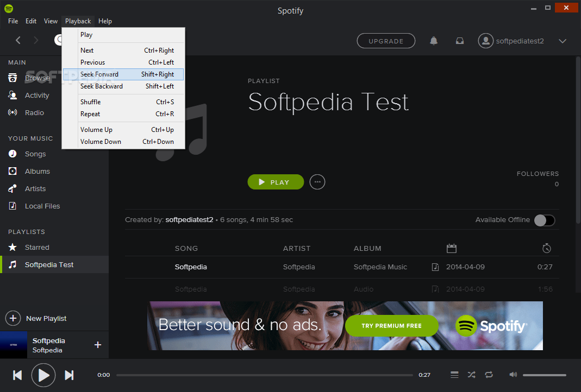The width and height of the screenshot is (581, 392).
Task: Click the New Playlist label
Action: [46, 318]
